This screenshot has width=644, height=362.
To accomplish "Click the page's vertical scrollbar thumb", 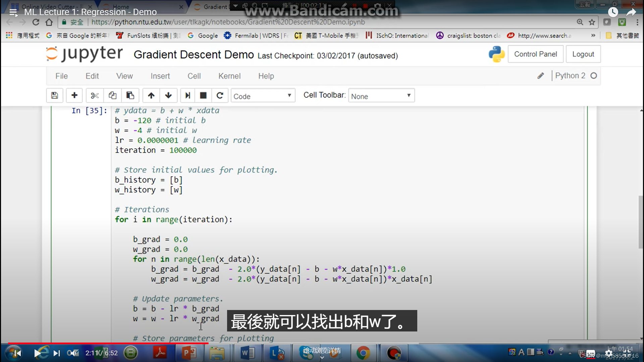I will coord(641,221).
